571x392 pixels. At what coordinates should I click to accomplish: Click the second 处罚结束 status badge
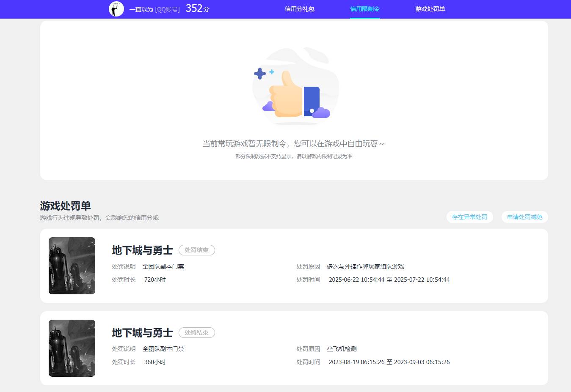197,332
